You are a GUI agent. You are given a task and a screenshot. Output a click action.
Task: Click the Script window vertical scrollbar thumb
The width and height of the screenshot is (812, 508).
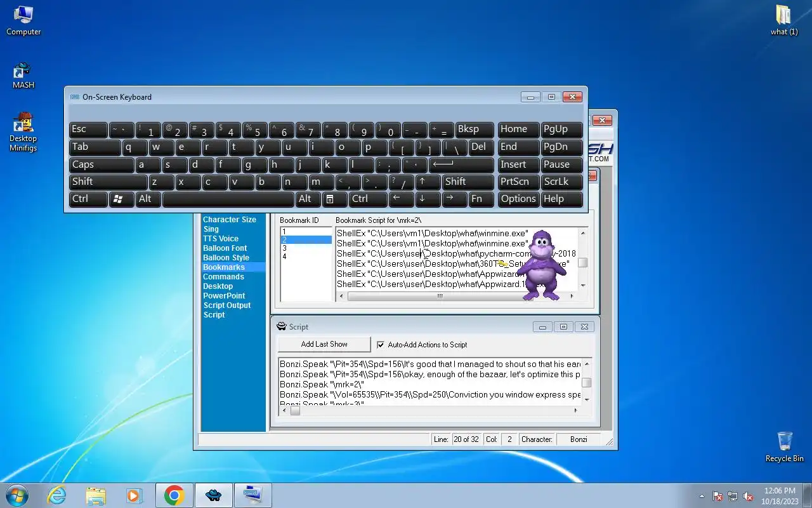tap(586, 382)
